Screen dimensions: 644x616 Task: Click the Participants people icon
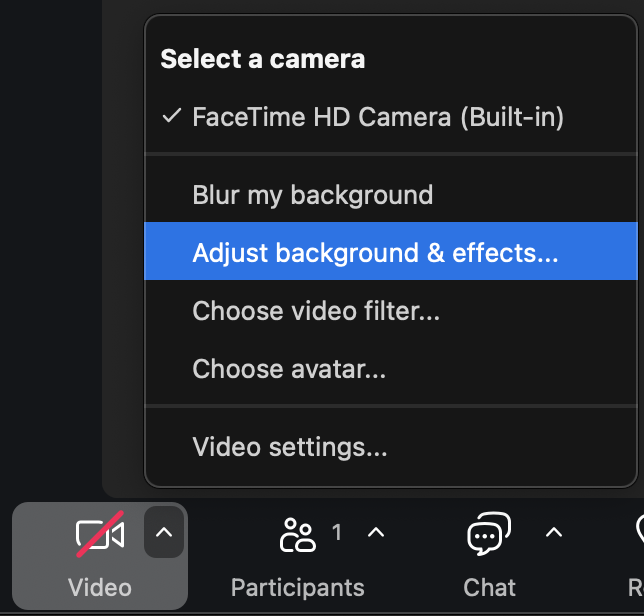click(x=298, y=535)
